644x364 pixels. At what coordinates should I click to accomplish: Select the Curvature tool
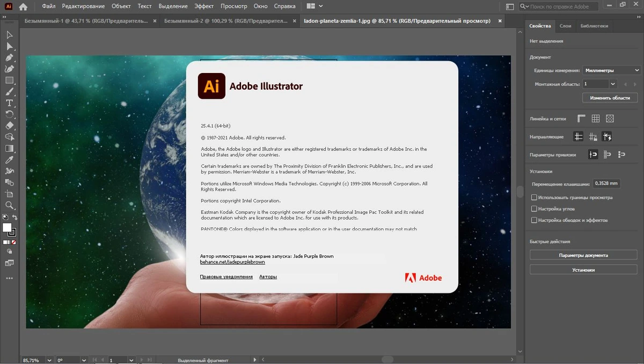(9, 69)
